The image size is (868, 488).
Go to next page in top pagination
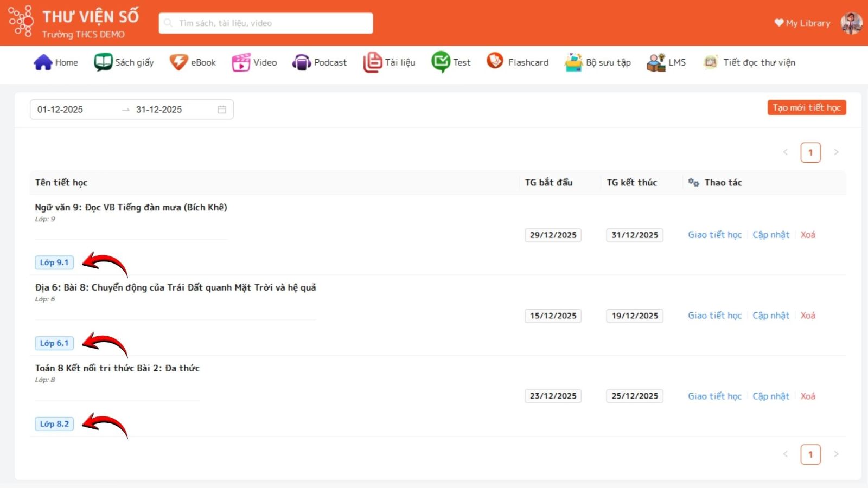tap(836, 152)
